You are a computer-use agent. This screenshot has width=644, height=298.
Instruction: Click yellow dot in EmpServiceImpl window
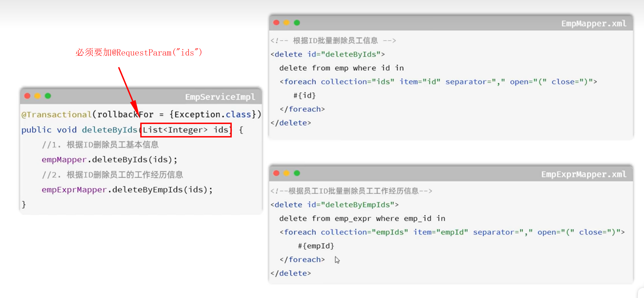coord(37,96)
